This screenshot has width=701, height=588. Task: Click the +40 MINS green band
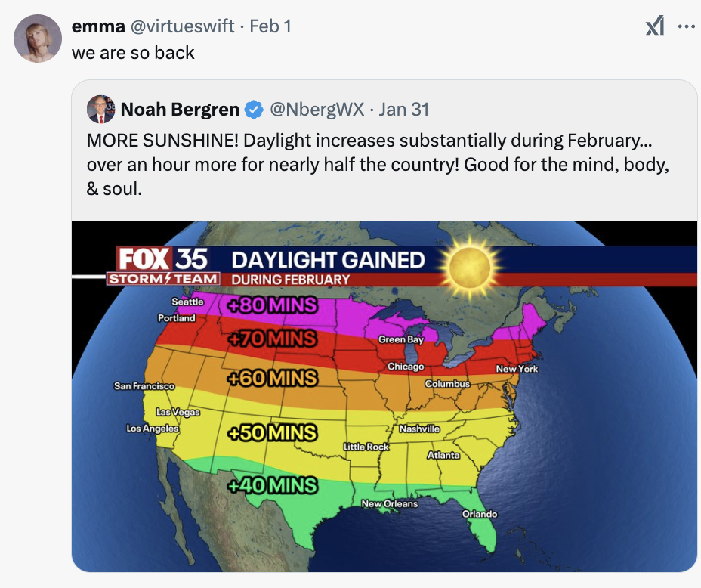(272, 485)
